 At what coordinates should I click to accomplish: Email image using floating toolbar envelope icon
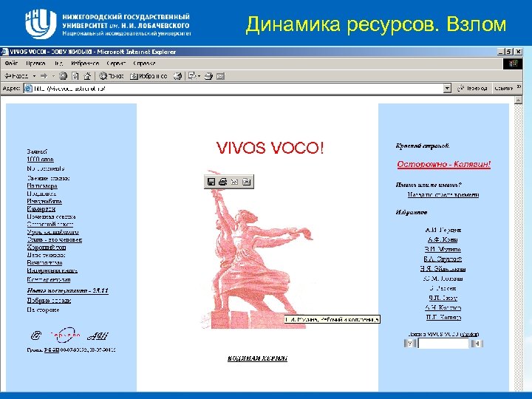pos(234,182)
